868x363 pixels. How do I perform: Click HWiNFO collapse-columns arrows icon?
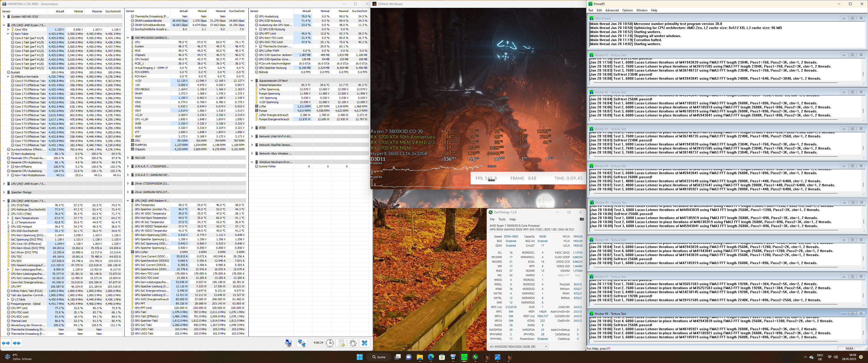pos(17,343)
